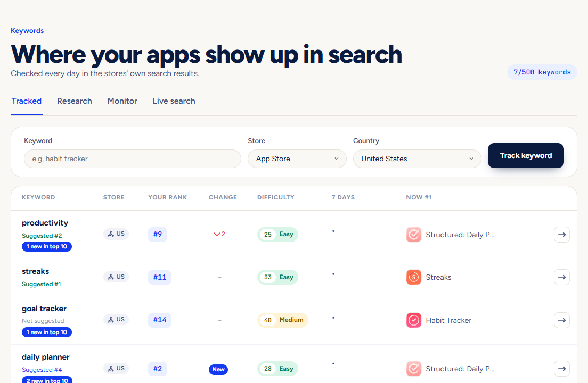Viewport: 588px width, 383px height.
Task: Click the 33 Easy difficulty pill
Action: click(x=277, y=278)
